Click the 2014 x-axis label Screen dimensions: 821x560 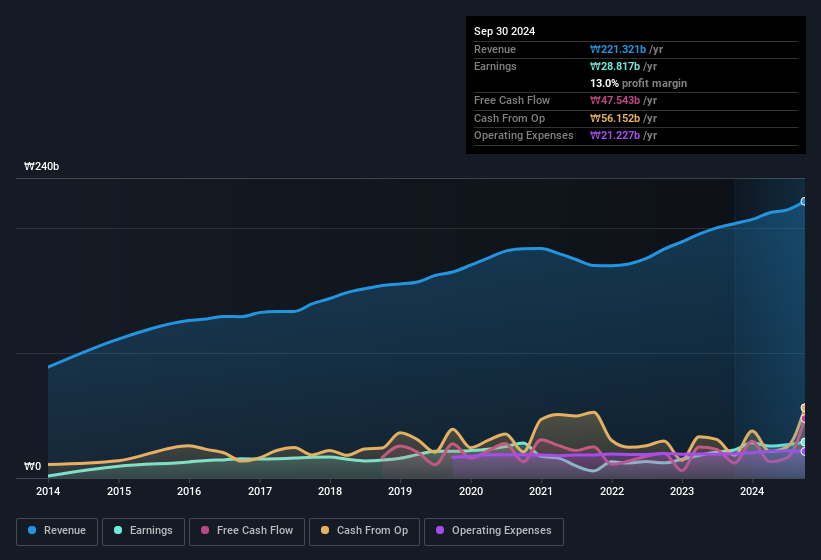(x=48, y=491)
